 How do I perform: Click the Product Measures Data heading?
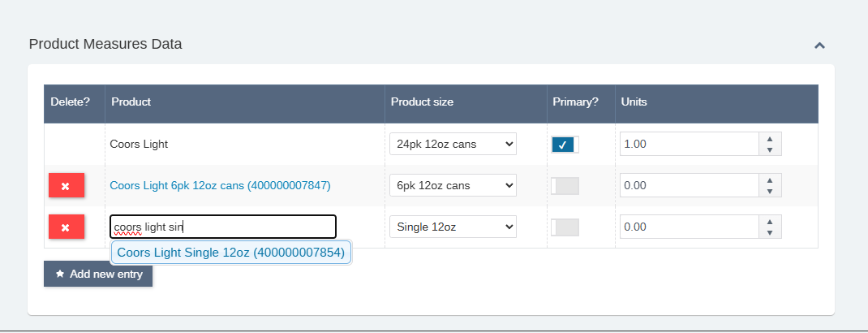[x=105, y=44]
